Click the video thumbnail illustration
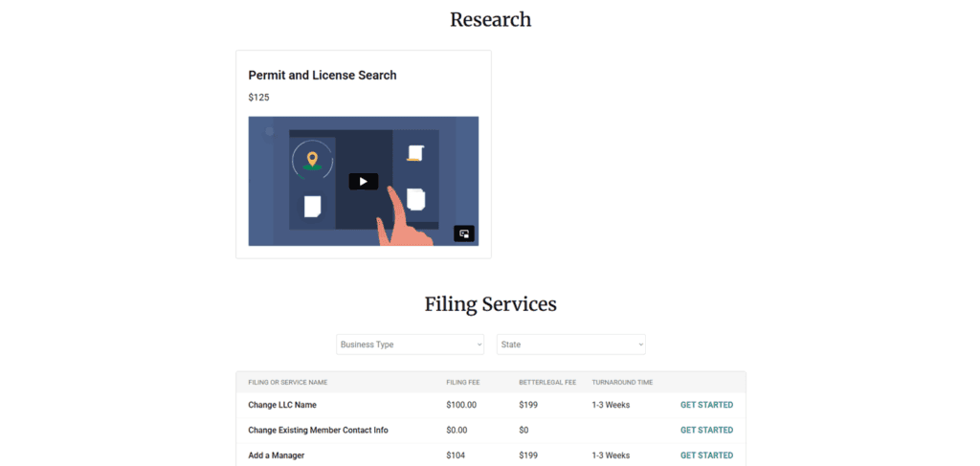Viewport: 980px width, 466px height. 363,181
